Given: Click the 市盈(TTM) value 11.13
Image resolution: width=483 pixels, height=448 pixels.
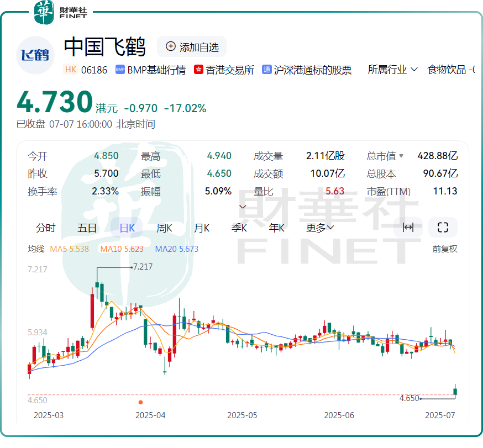Looking at the screenshot, I should coord(445,191).
